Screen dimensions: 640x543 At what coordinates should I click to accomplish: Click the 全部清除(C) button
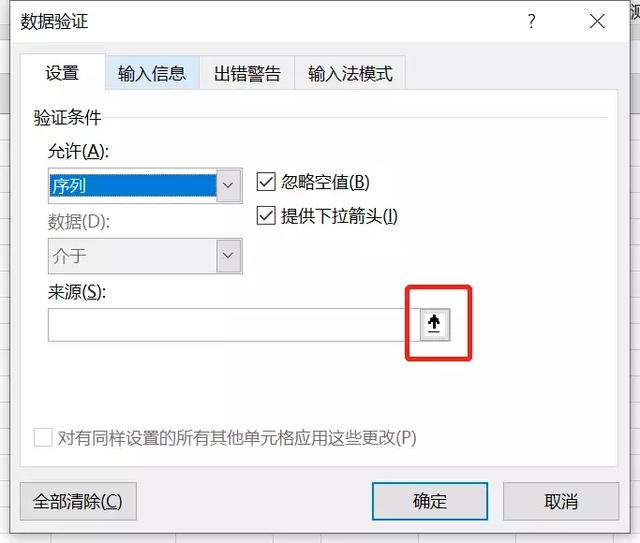(x=78, y=501)
